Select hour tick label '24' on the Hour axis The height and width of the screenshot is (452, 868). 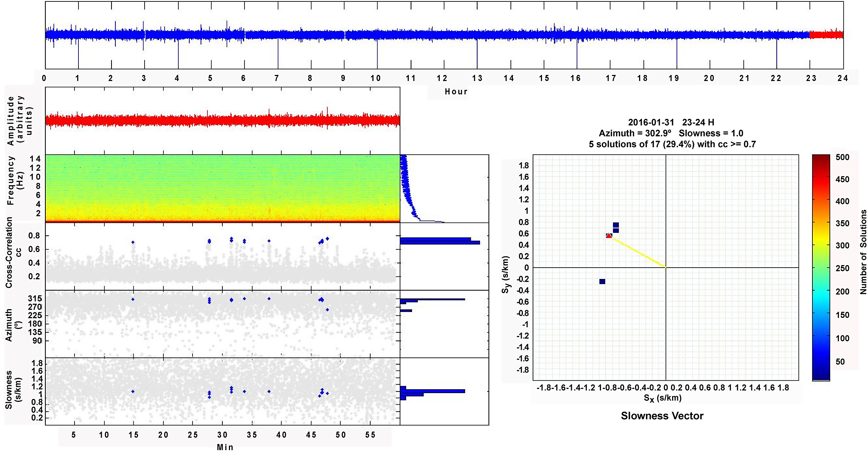coord(843,78)
